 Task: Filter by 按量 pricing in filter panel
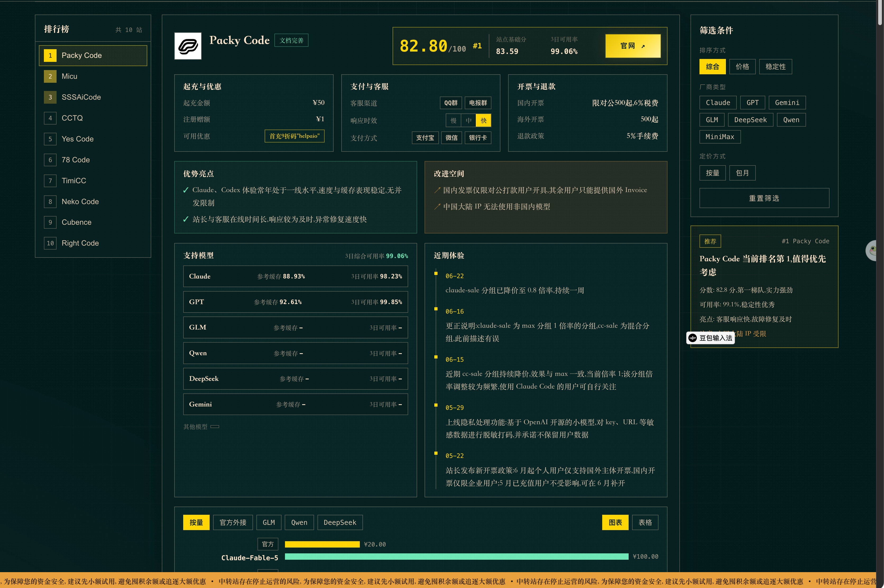coord(712,173)
